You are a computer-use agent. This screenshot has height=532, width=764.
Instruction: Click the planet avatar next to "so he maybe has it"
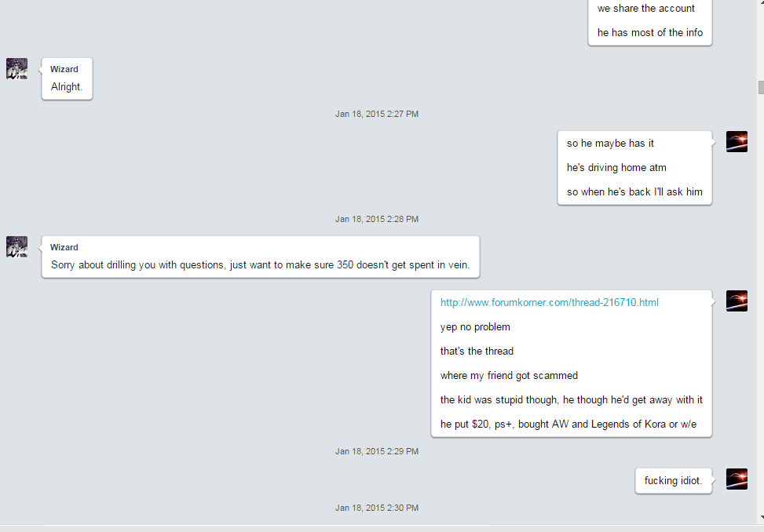pos(737,142)
